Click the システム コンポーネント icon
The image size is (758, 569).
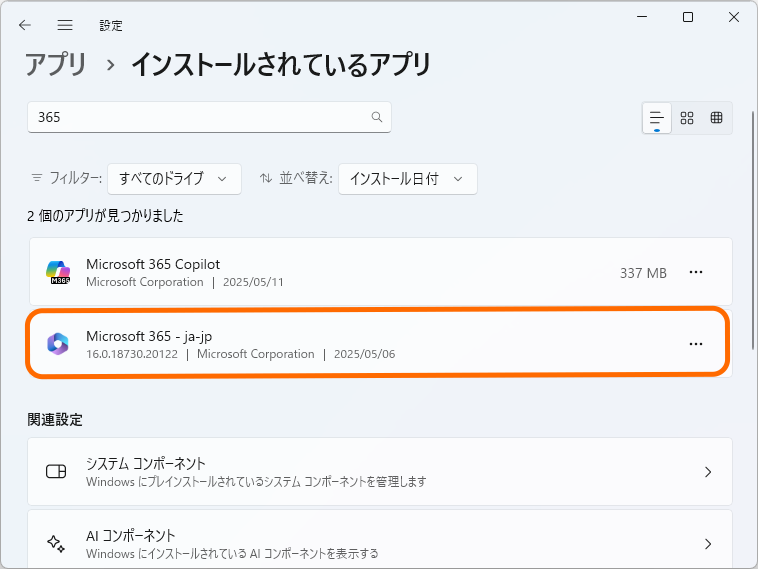(56, 471)
